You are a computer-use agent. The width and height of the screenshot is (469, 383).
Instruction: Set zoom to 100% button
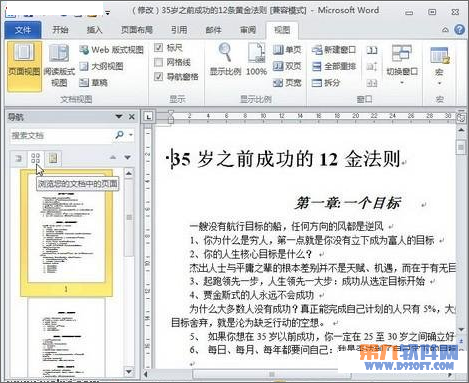coord(256,59)
